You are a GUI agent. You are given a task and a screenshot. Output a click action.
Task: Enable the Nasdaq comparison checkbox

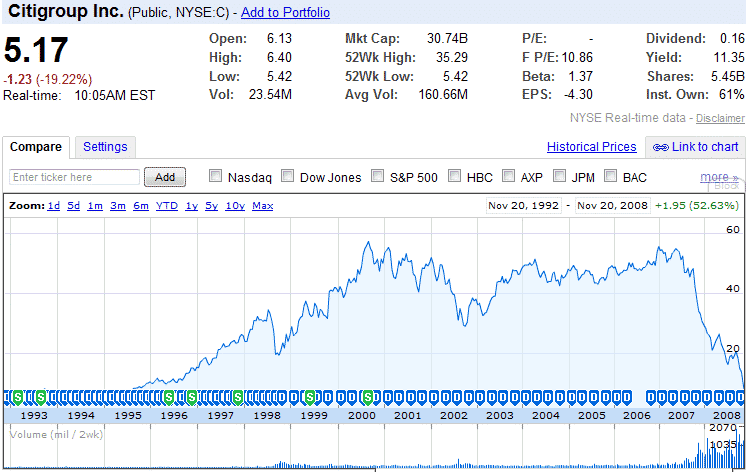click(x=215, y=177)
